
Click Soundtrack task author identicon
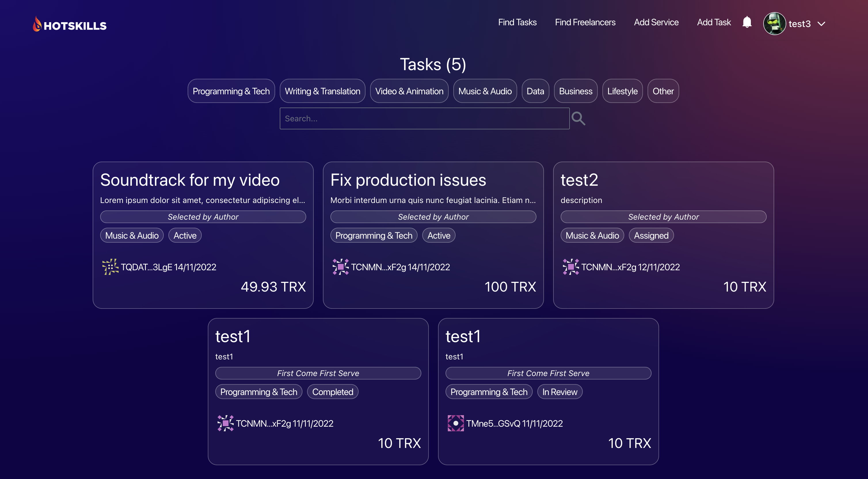pos(110,267)
